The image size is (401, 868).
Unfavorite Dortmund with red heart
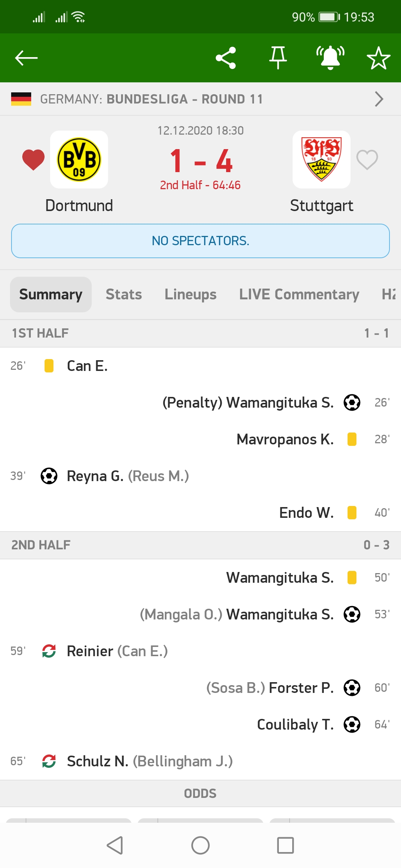[33, 160]
